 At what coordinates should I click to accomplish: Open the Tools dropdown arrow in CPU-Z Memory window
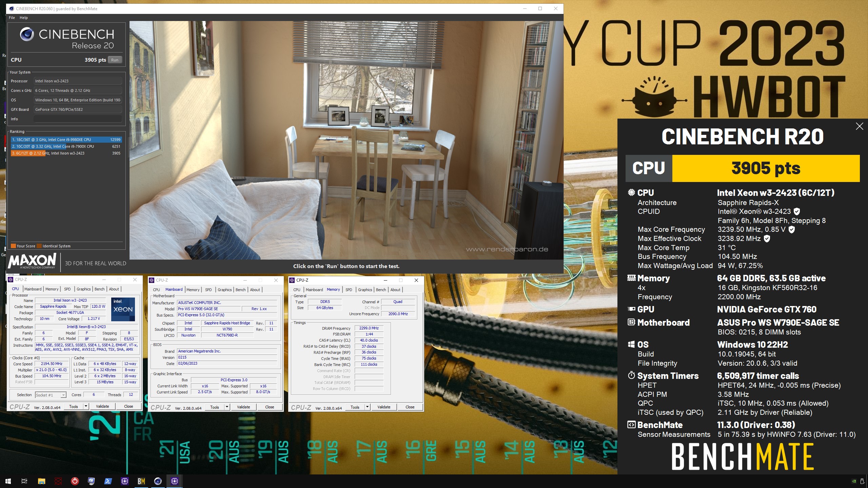pyautogui.click(x=367, y=407)
